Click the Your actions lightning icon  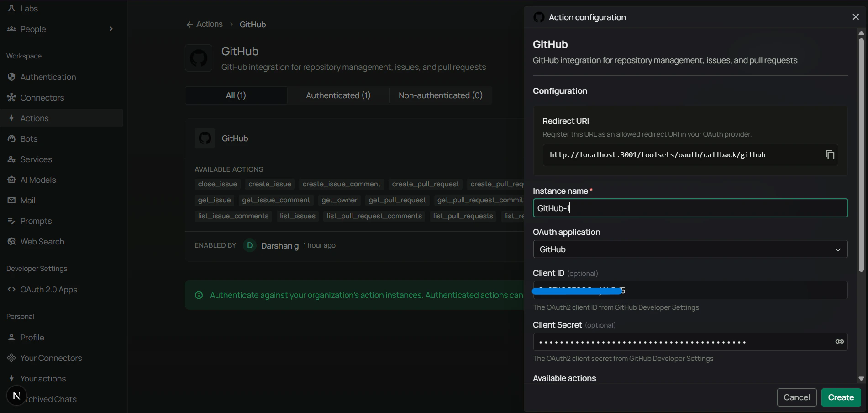click(11, 378)
